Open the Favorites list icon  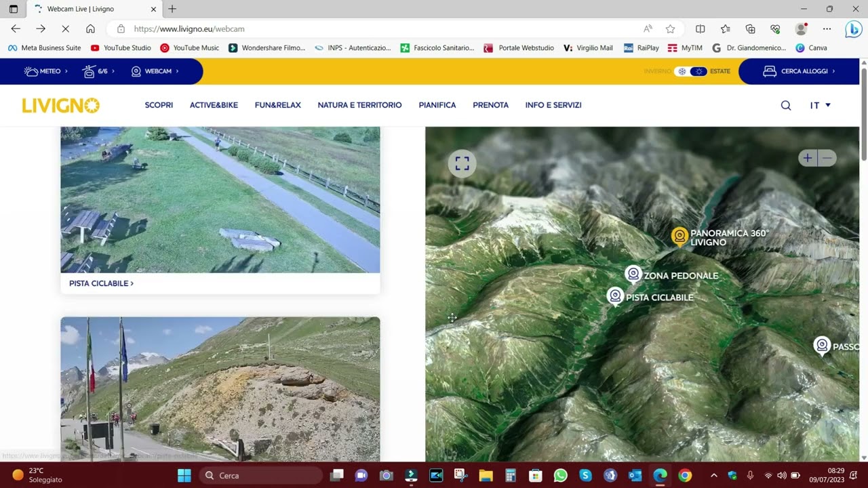click(x=725, y=28)
